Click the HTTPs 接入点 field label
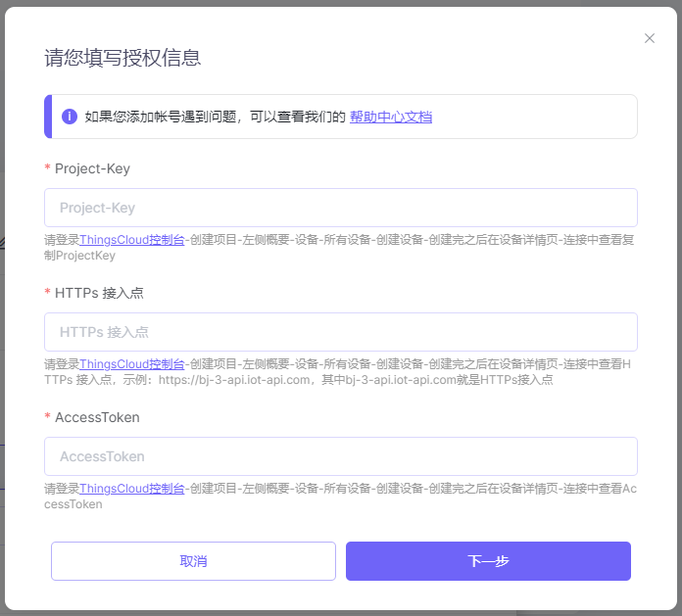This screenshot has height=616, width=682. tap(100, 293)
